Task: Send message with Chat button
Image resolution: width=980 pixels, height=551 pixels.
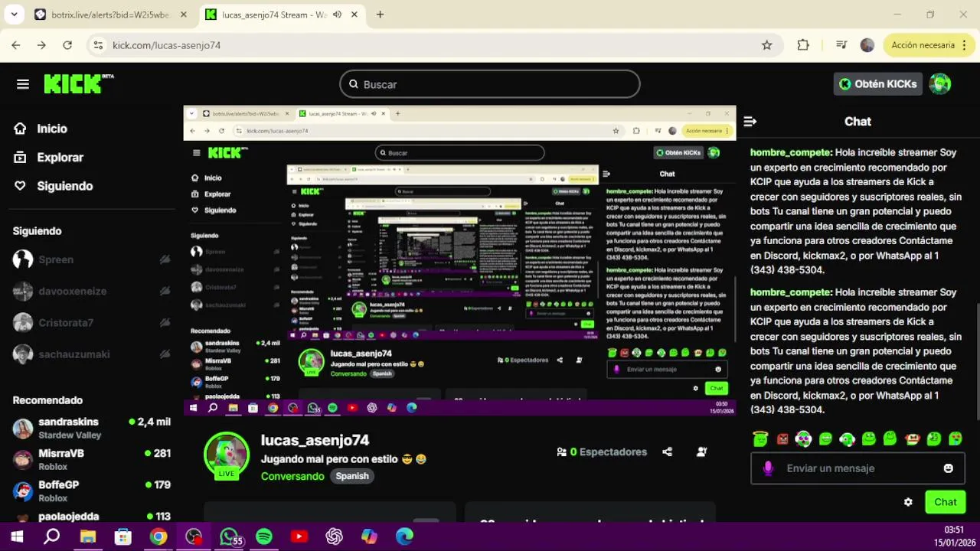Action: pyautogui.click(x=945, y=502)
